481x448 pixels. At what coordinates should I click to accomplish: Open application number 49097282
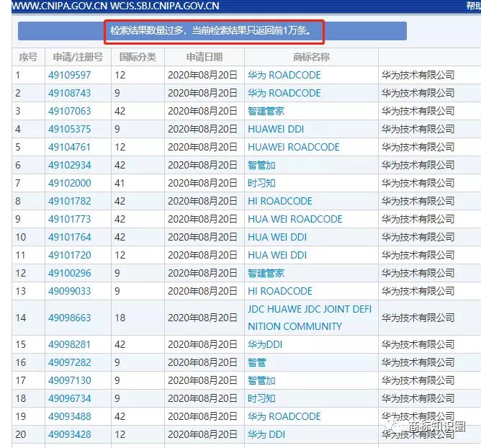tap(70, 362)
